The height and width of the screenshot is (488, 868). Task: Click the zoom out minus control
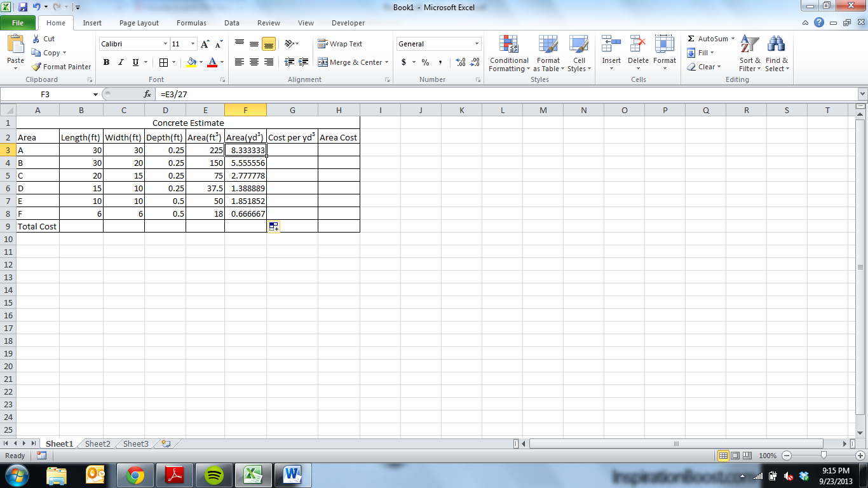pyautogui.click(x=787, y=456)
